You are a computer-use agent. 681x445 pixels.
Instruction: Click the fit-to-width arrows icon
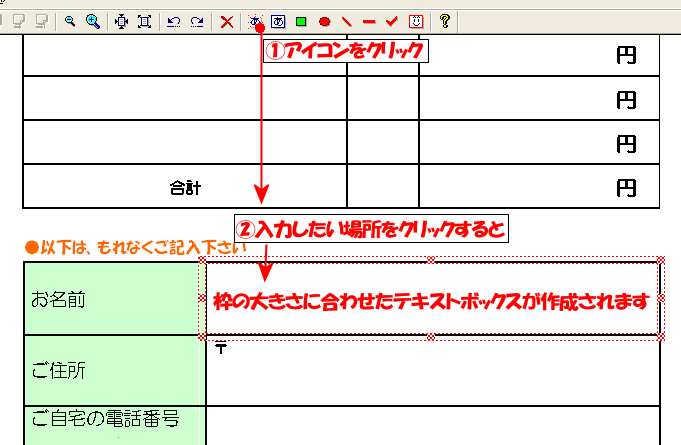pyautogui.click(x=122, y=20)
